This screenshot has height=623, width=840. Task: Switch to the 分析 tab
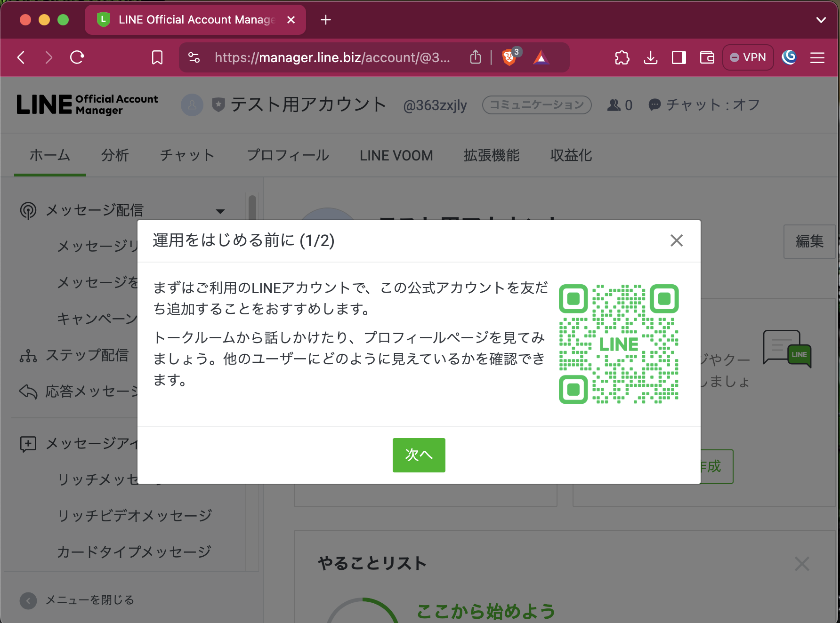(114, 155)
